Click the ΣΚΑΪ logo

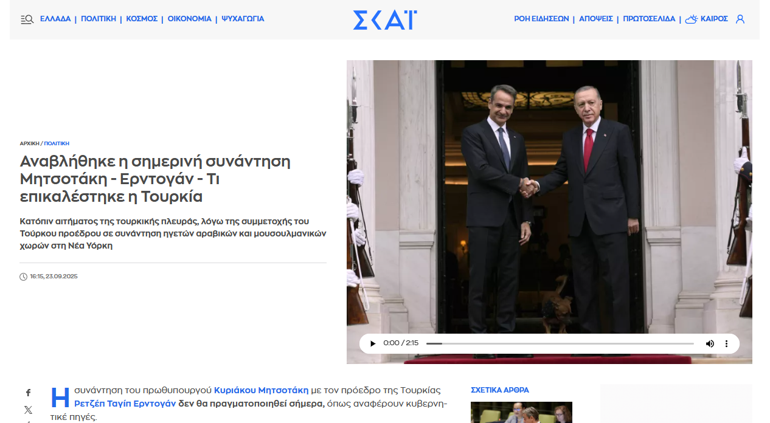[x=385, y=20]
